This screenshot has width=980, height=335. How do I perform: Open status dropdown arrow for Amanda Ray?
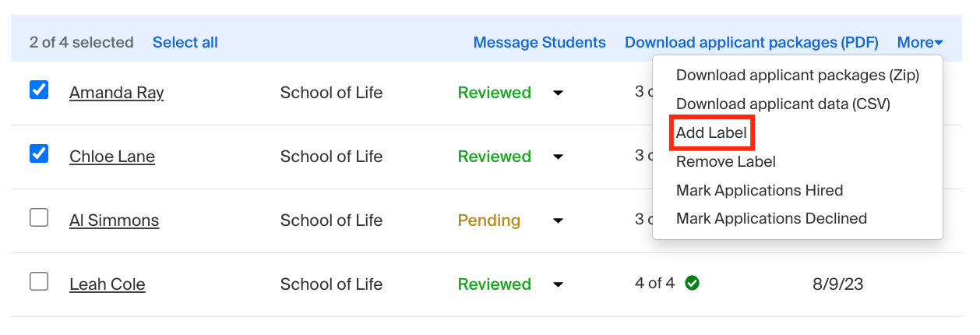point(558,93)
